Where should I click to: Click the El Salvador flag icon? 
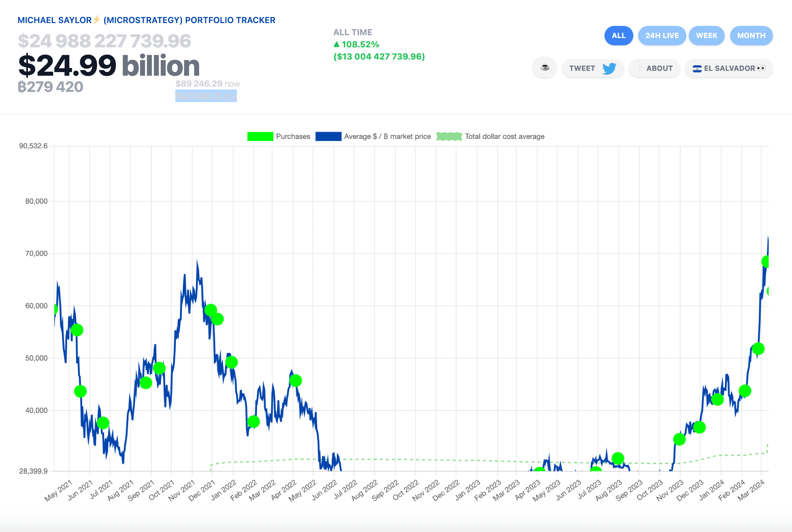click(697, 68)
